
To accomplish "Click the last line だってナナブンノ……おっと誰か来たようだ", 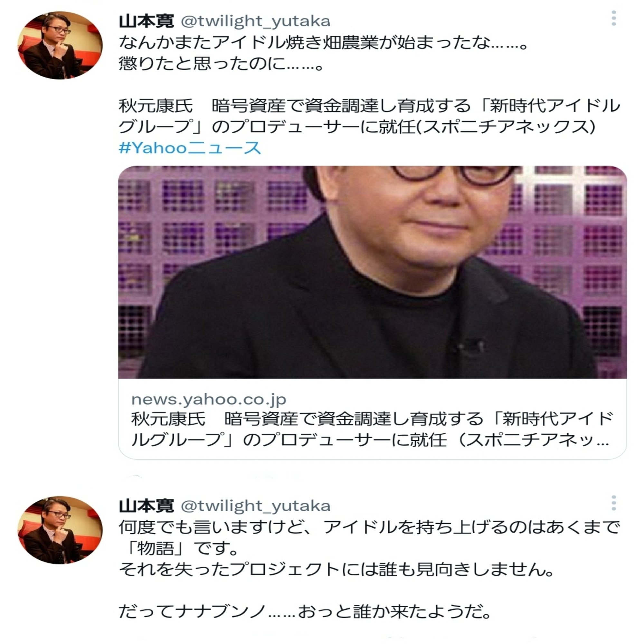I will click(x=305, y=611).
